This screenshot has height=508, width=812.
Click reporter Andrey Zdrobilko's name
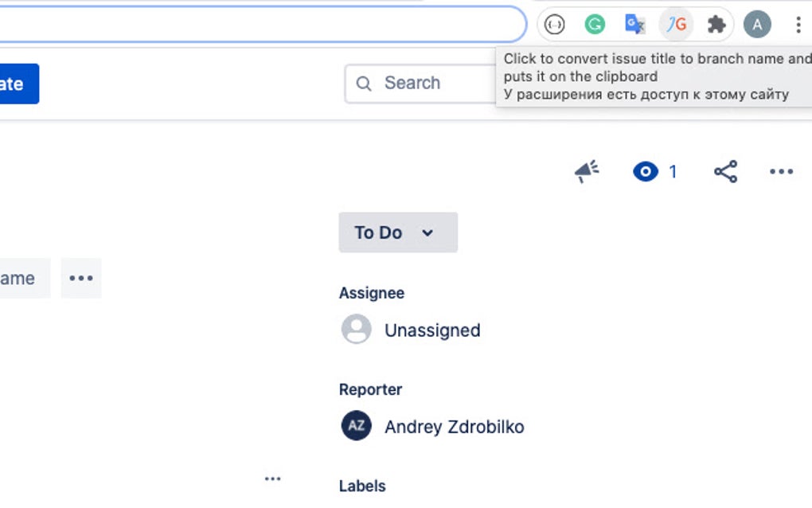point(454,426)
